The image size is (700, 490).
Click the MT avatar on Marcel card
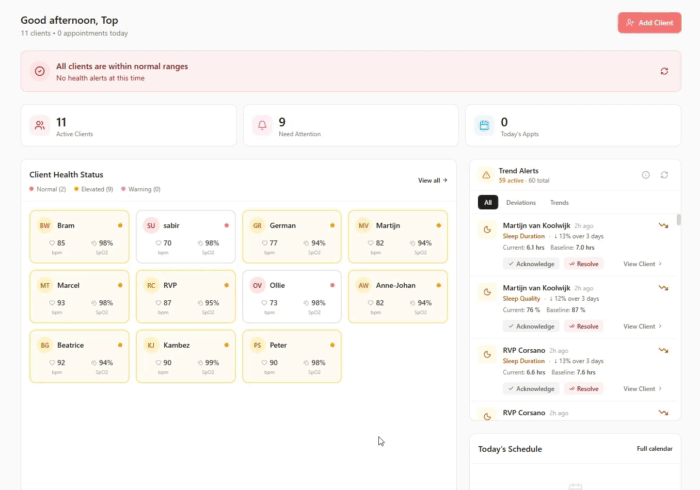click(45, 285)
